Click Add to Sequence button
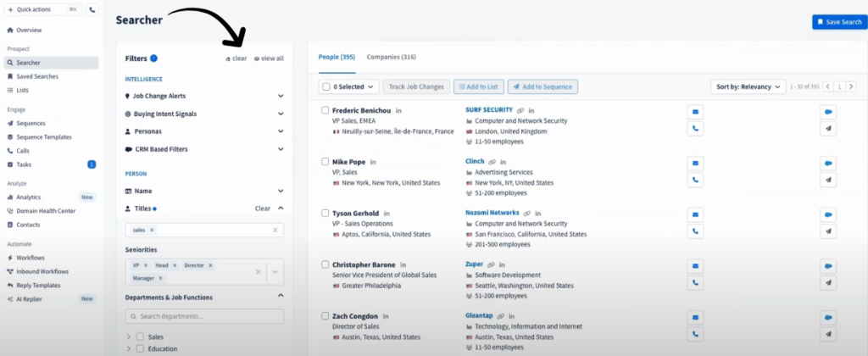This screenshot has height=356, width=868. pos(543,87)
